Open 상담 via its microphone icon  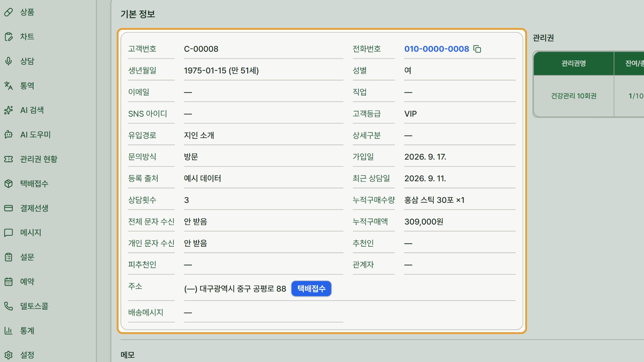pos(8,61)
